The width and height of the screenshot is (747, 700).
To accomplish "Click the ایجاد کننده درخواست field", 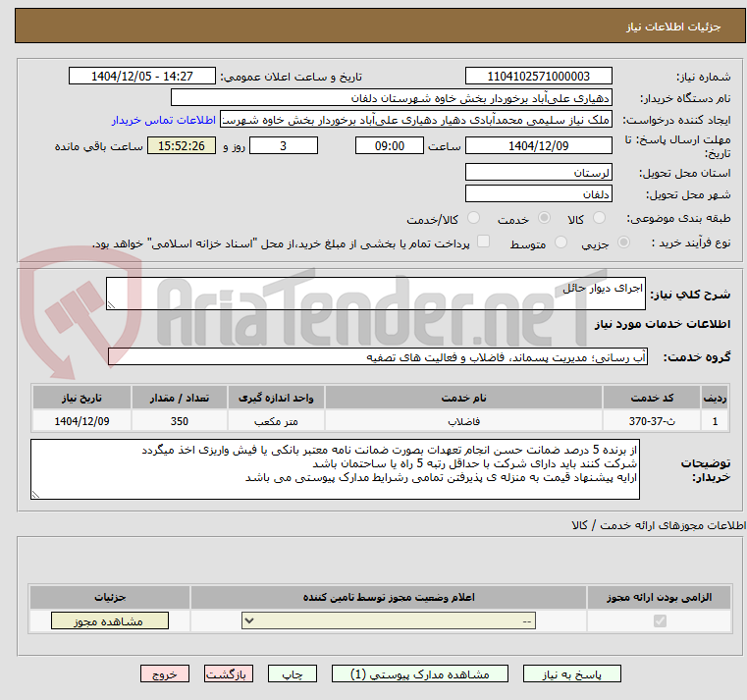I will point(416,120).
